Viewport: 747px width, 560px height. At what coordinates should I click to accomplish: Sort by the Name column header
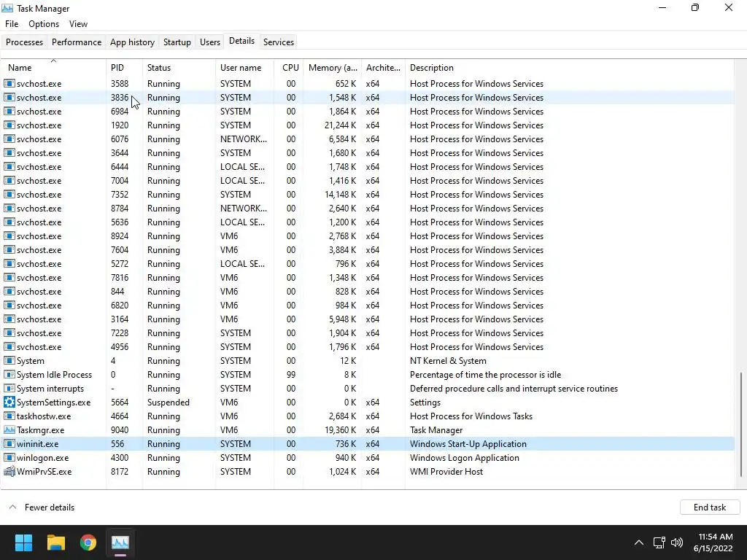pos(53,68)
